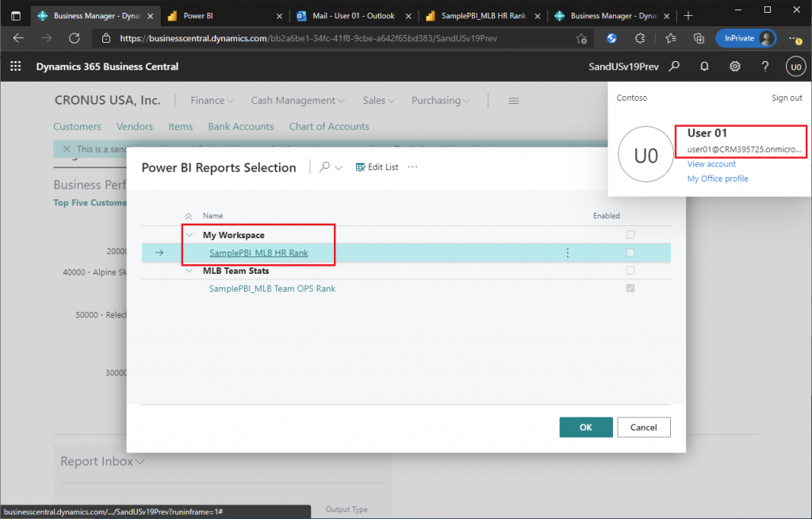Open the hamburger menu in navigation bar
812x519 pixels.
tap(514, 101)
